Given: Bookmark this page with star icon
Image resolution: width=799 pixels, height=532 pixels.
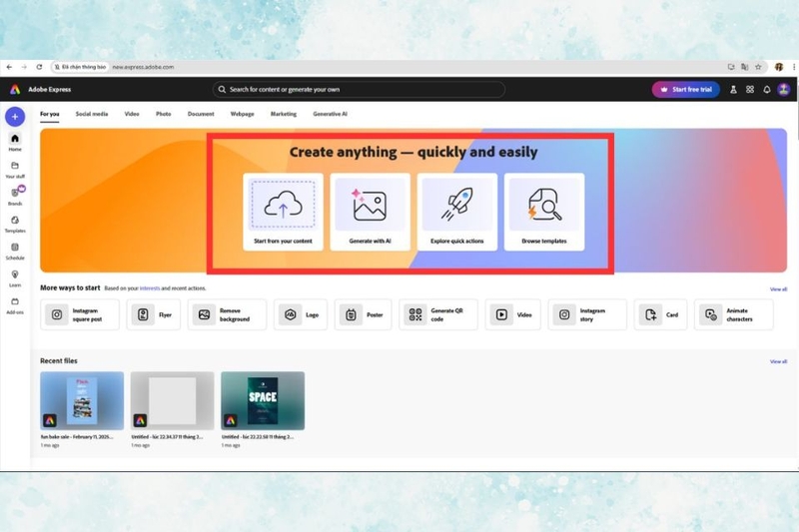Looking at the screenshot, I should [x=758, y=67].
